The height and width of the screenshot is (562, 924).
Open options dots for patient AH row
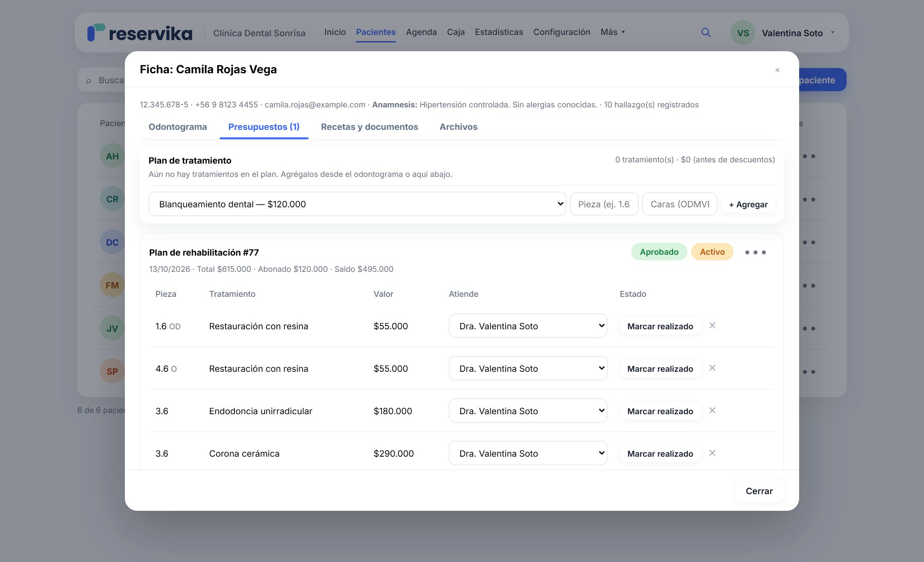click(x=809, y=156)
